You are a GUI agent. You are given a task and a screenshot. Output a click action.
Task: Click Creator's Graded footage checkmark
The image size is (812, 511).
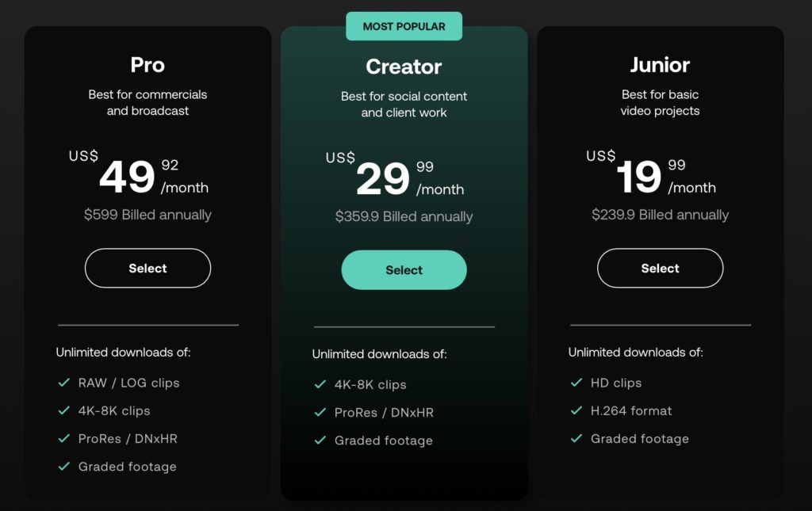click(320, 440)
